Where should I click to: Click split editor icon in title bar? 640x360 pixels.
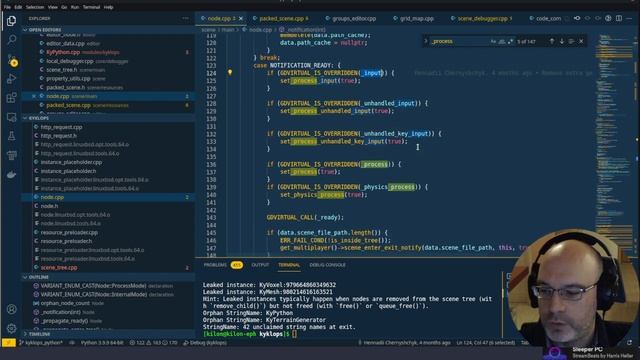click(x=619, y=18)
